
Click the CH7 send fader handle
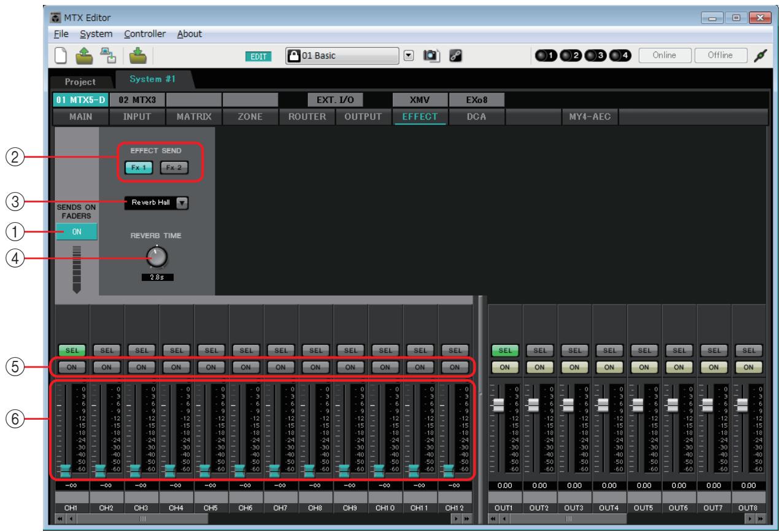tap(274, 470)
